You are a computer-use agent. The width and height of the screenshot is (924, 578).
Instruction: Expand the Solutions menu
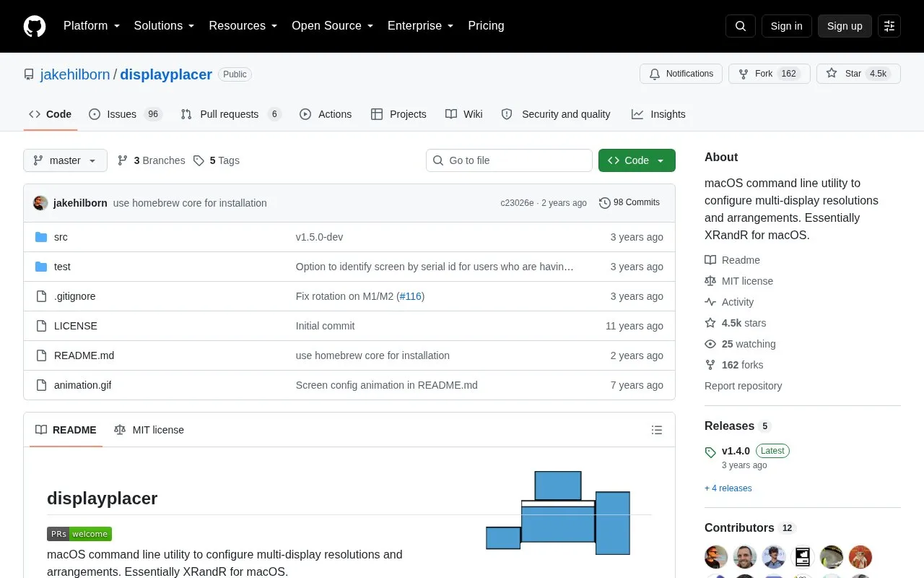[x=165, y=26]
